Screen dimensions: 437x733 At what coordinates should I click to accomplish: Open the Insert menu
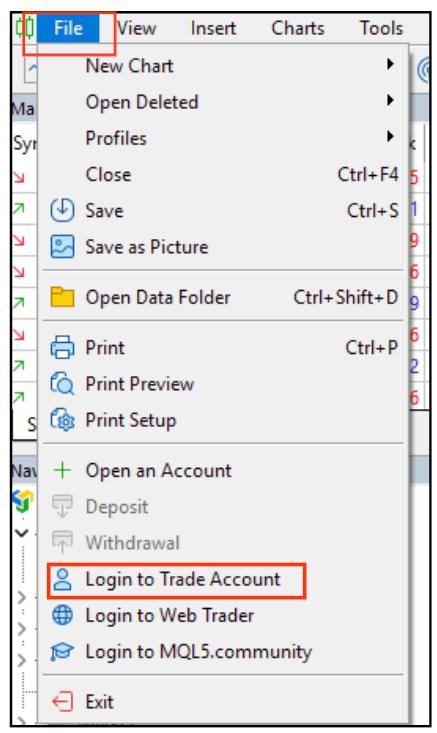[213, 28]
